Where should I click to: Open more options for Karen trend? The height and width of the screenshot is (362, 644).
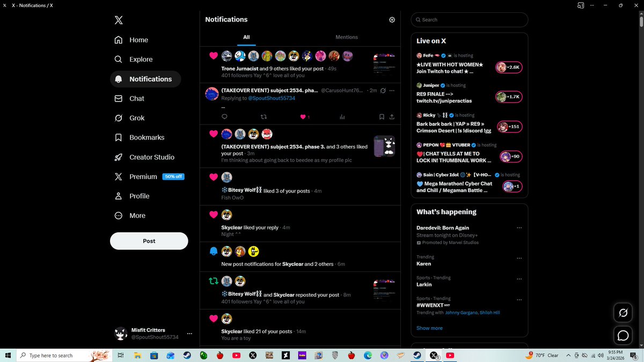pyautogui.click(x=519, y=258)
